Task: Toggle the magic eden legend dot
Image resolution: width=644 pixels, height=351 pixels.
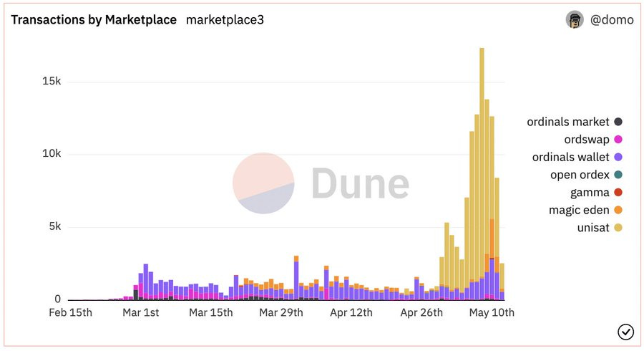Action: click(x=618, y=210)
